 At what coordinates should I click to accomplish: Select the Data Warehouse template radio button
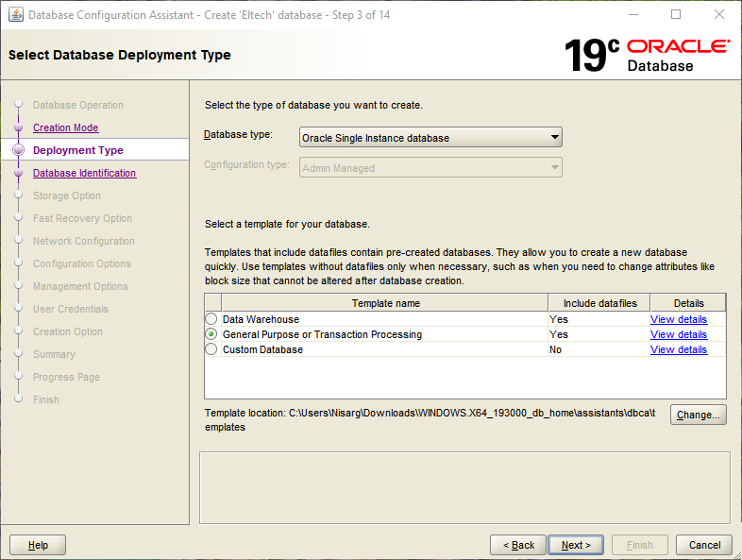coord(211,319)
